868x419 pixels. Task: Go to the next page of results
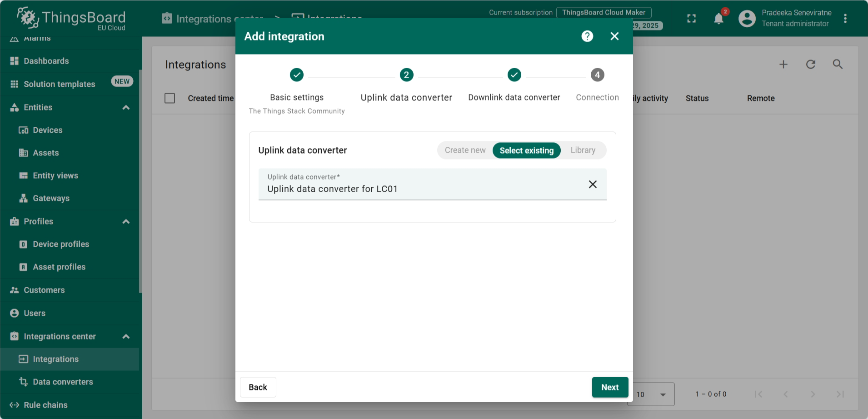pos(813,394)
